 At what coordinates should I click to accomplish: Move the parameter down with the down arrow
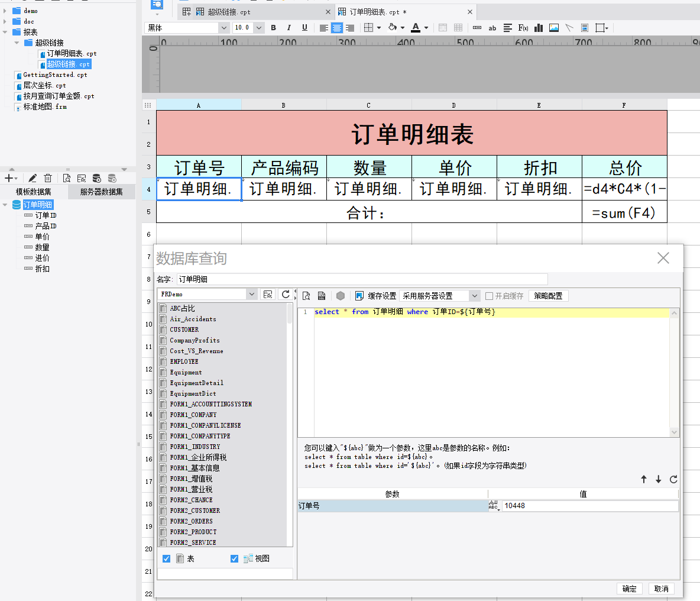pyautogui.click(x=659, y=479)
